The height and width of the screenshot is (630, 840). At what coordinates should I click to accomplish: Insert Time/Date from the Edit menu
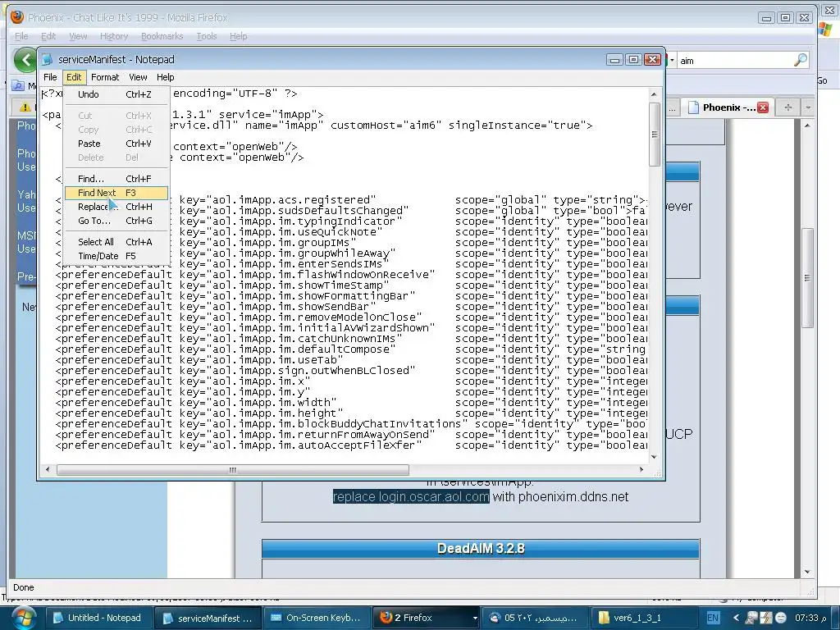click(116, 256)
